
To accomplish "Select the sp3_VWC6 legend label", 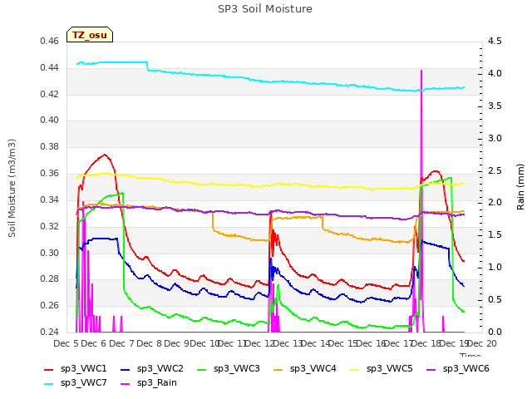I will pos(465,368).
